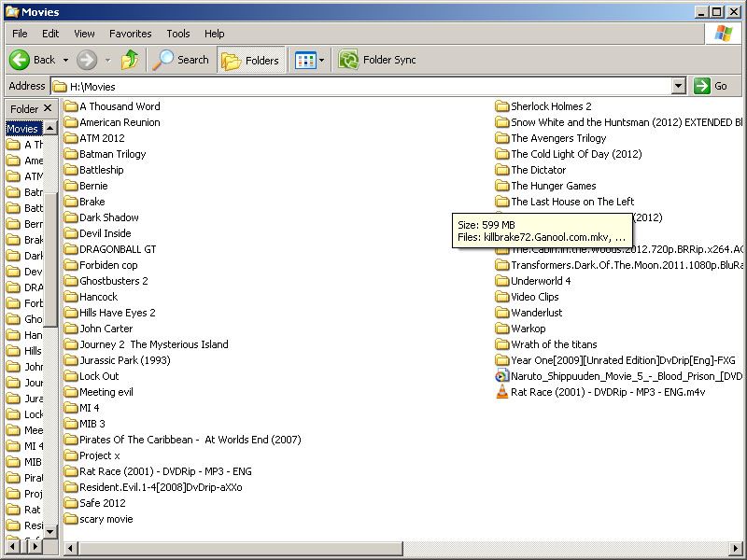The width and height of the screenshot is (747, 560).
Task: Select The Avengers Trilogy folder name
Action: [x=558, y=138]
